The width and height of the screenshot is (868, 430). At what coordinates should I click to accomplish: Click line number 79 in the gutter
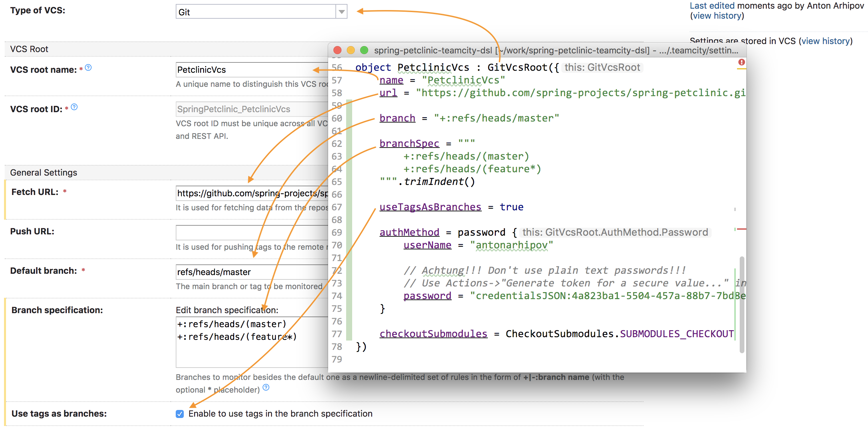pyautogui.click(x=337, y=359)
